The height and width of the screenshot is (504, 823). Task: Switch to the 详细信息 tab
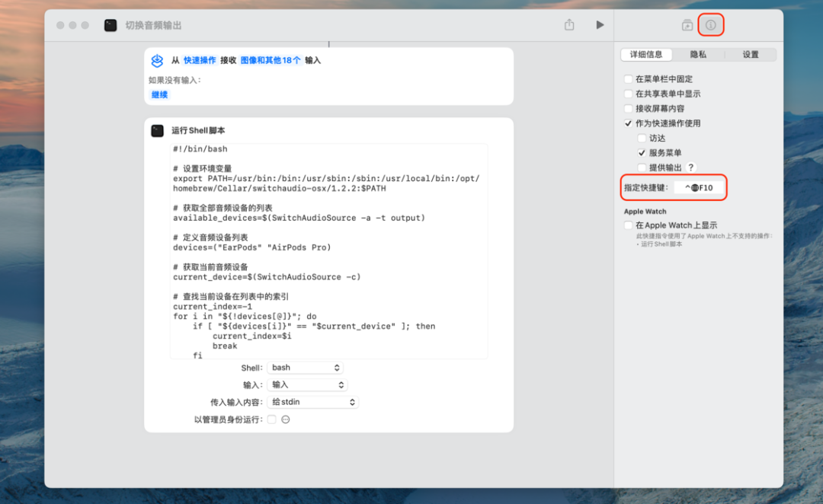(x=646, y=55)
